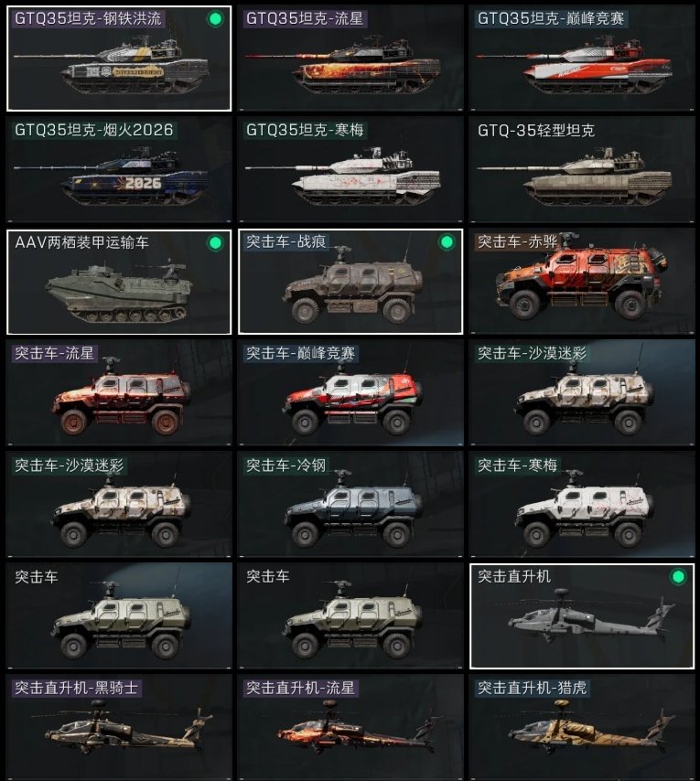Select the 突击直升机-黑骑士 helicopter skin
The width and height of the screenshot is (700, 781).
pos(119,727)
